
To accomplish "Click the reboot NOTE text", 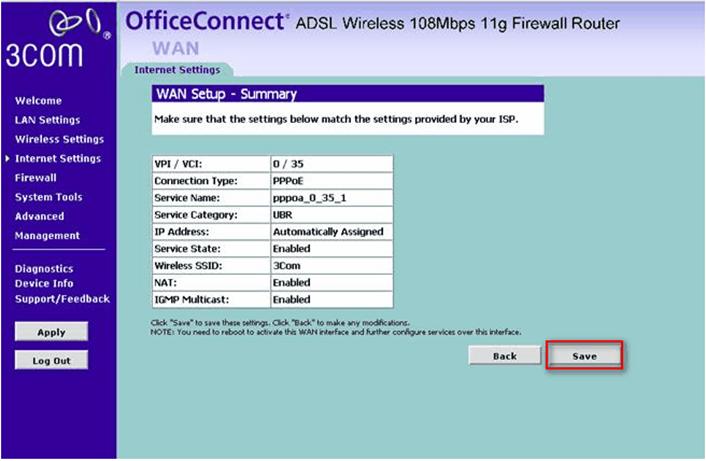I will (335, 332).
